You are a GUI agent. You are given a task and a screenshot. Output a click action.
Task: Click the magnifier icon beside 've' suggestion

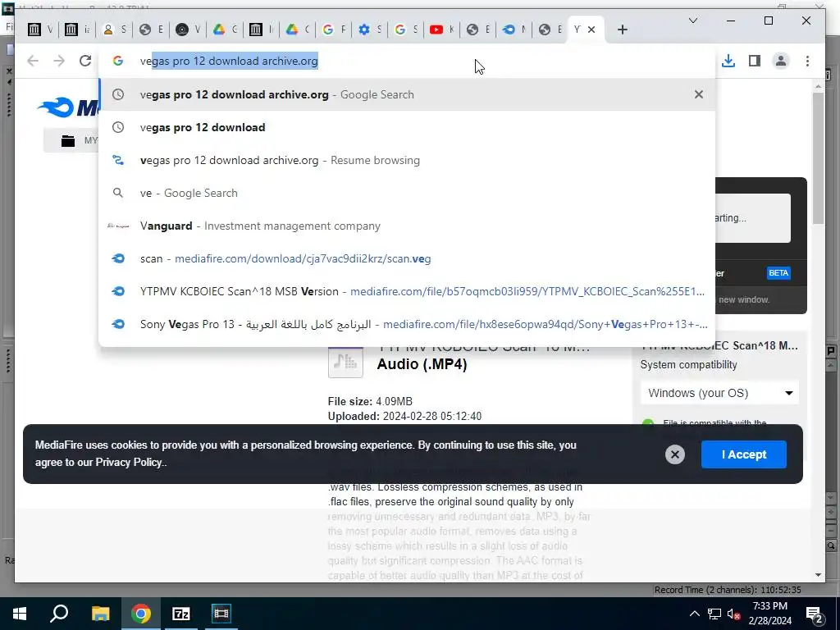118,193
